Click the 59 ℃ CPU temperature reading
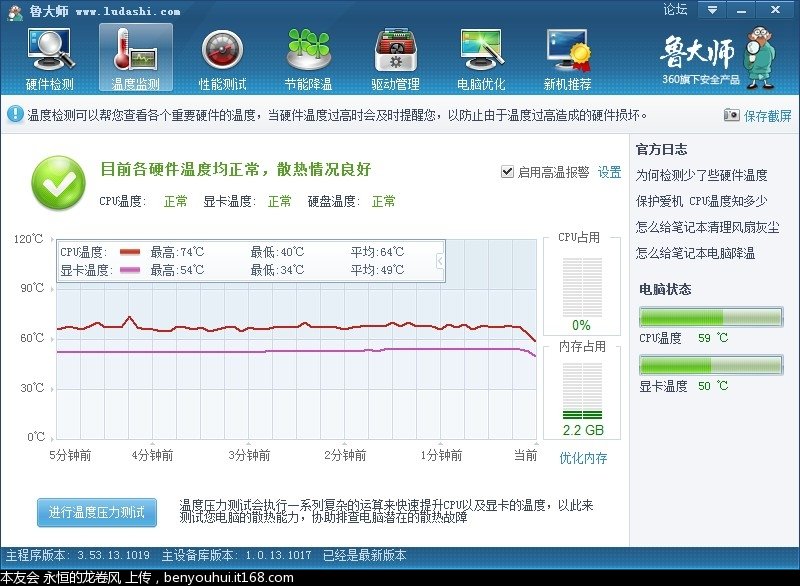 [713, 338]
